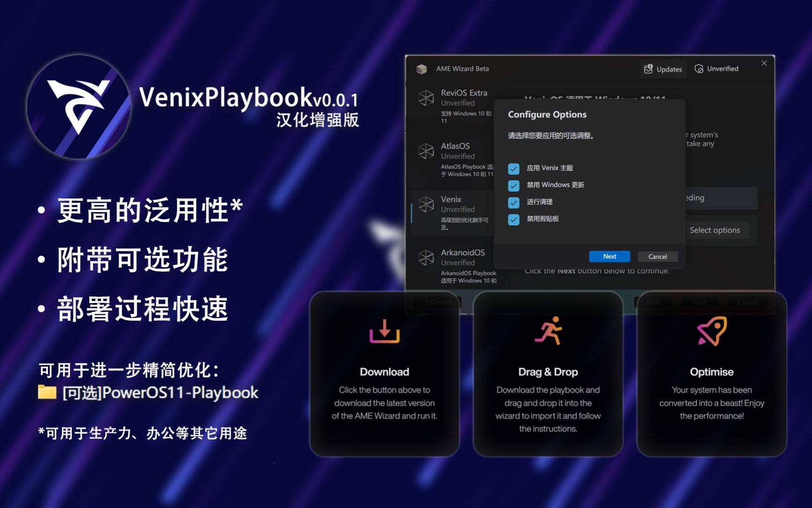812x508 pixels.
Task: Select the AtlasOS playbook icon
Action: [426, 151]
